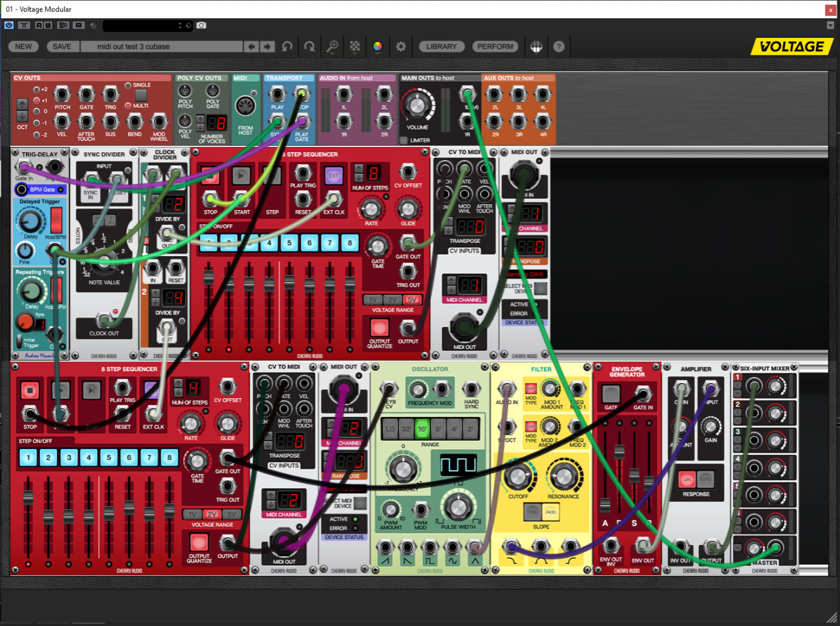Raise the octave with OCT up arrow

pyautogui.click(x=23, y=104)
